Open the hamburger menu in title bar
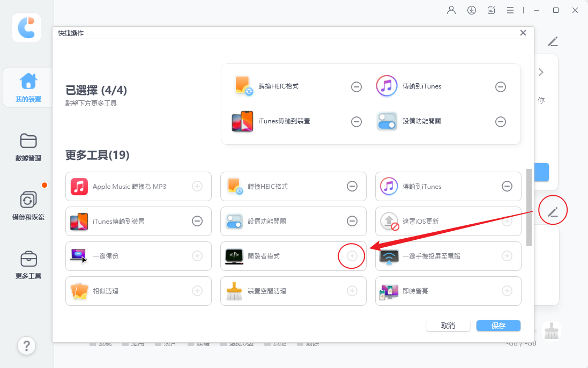This screenshot has width=588, height=368. pyautogui.click(x=510, y=10)
